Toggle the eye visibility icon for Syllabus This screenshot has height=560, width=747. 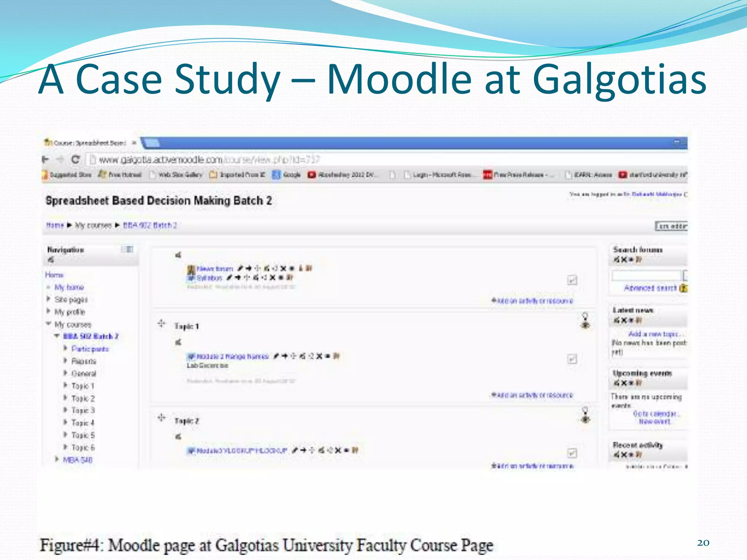pos(281,278)
